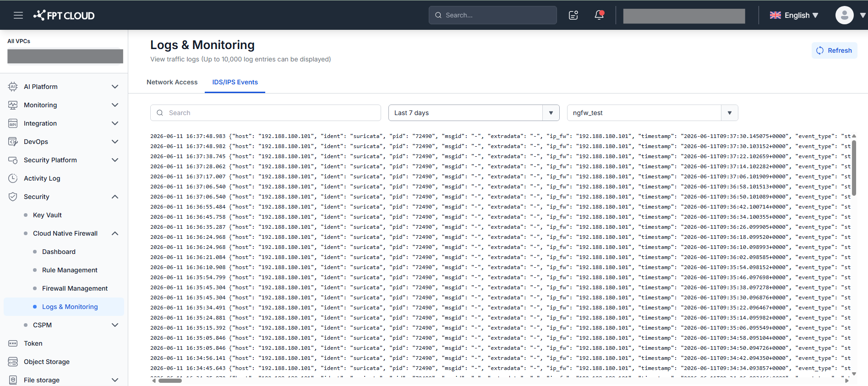Collapse the Security section

(x=115, y=197)
